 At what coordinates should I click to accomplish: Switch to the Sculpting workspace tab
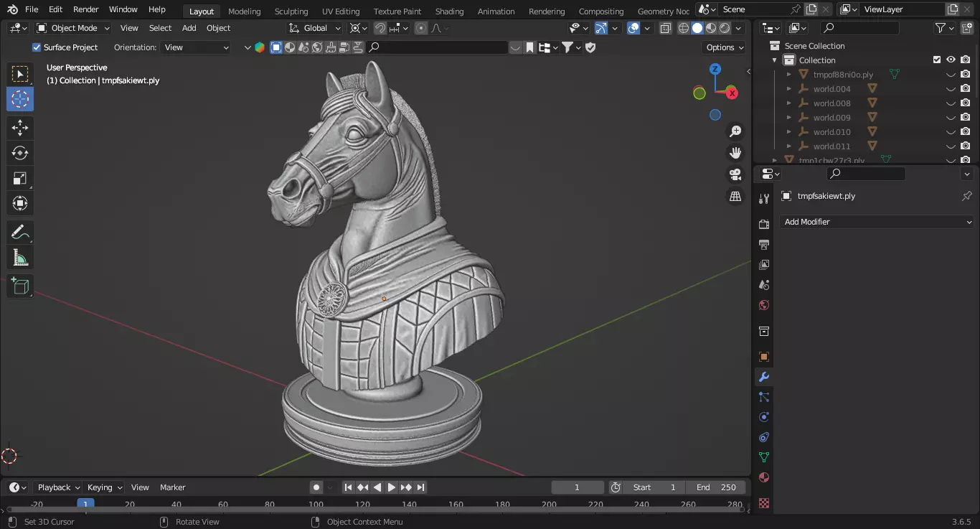(291, 11)
